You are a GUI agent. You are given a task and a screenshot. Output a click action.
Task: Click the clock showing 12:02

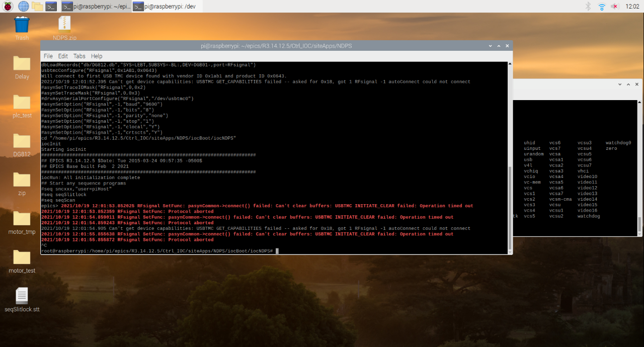[632, 7]
